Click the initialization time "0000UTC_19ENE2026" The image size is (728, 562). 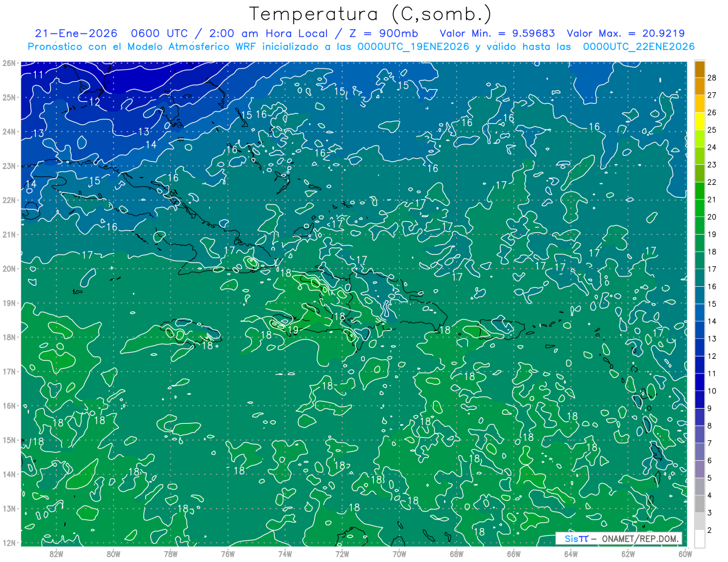[x=413, y=47]
